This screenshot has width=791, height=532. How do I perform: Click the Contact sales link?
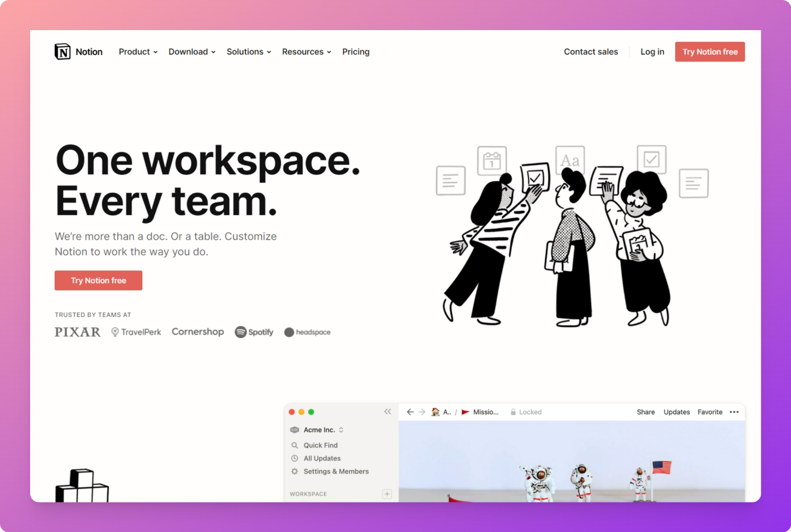pos(591,52)
